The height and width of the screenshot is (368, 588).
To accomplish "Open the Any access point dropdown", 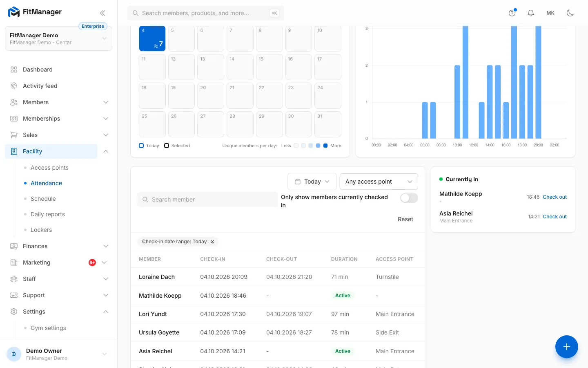I will (x=379, y=182).
